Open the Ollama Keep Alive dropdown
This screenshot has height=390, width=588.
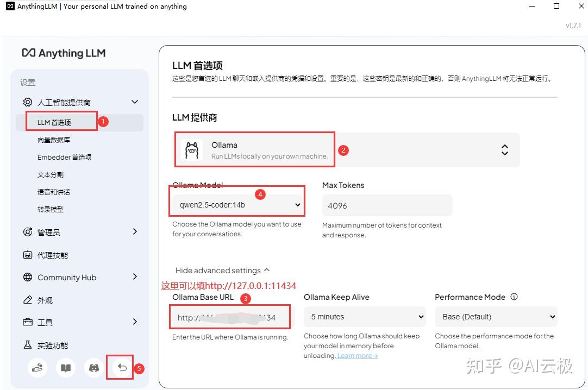(x=364, y=317)
